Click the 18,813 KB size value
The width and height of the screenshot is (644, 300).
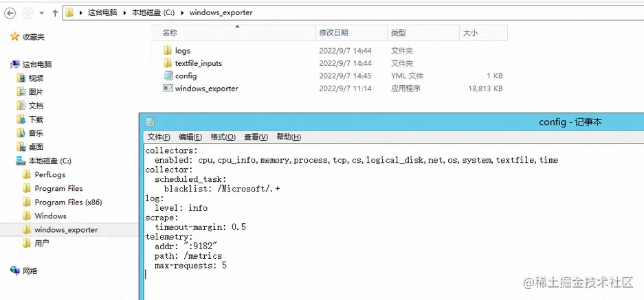pyautogui.click(x=485, y=89)
